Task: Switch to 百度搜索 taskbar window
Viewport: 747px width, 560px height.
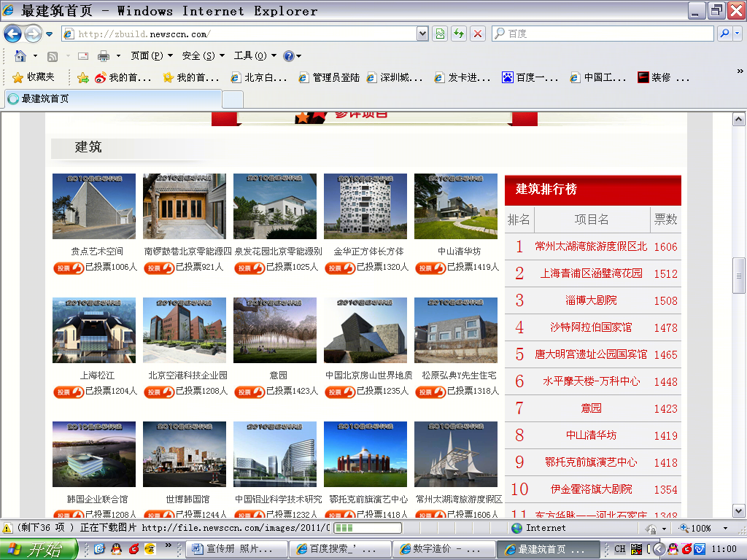Action: tap(339, 550)
